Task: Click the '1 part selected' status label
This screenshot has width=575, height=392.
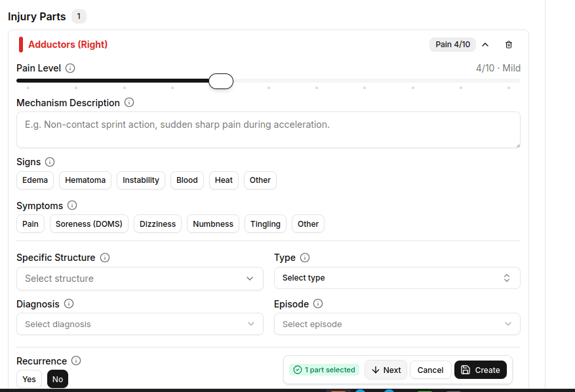Action: 324,370
